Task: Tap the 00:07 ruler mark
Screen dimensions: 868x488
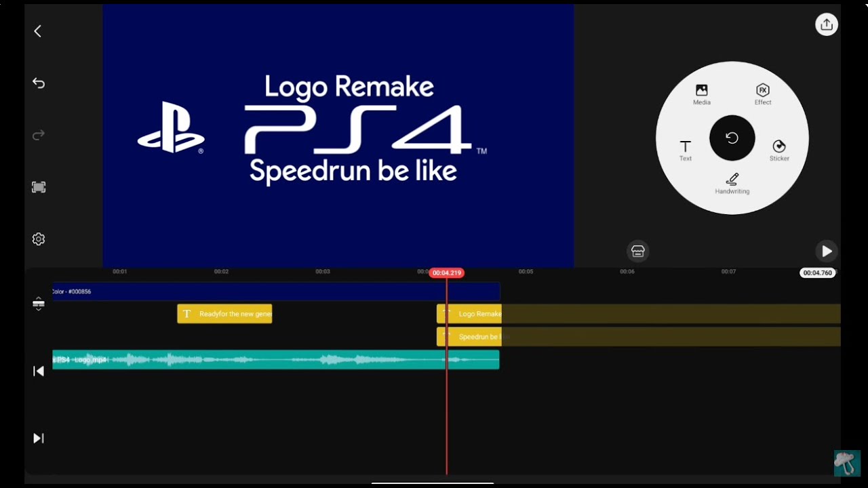Action: [728, 272]
